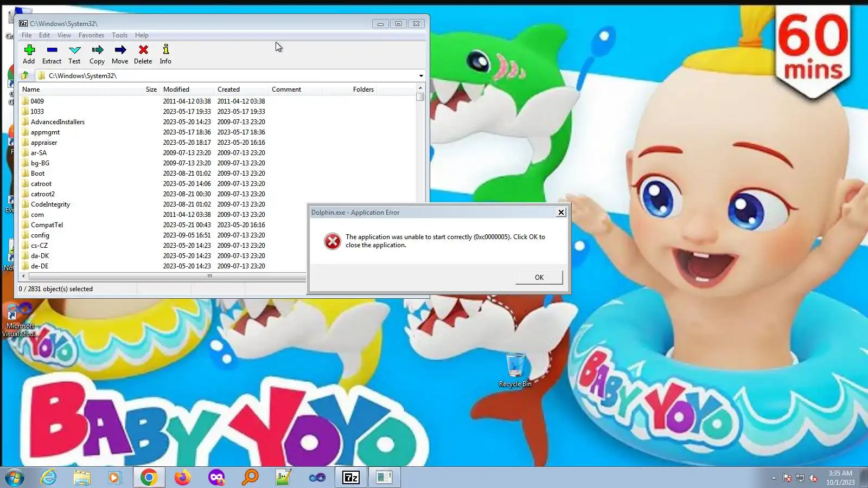Launch Internet Explorer from taskbar
The width and height of the screenshot is (868, 488).
49,477
